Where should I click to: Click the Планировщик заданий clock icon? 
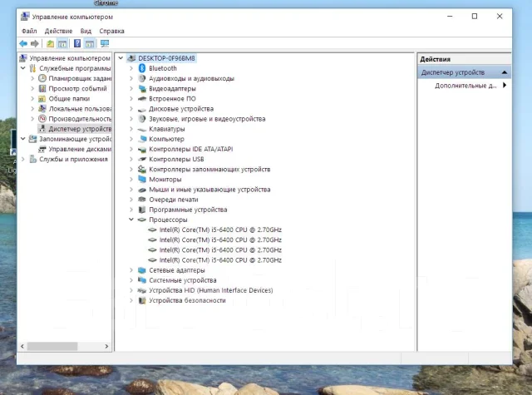[x=42, y=78]
